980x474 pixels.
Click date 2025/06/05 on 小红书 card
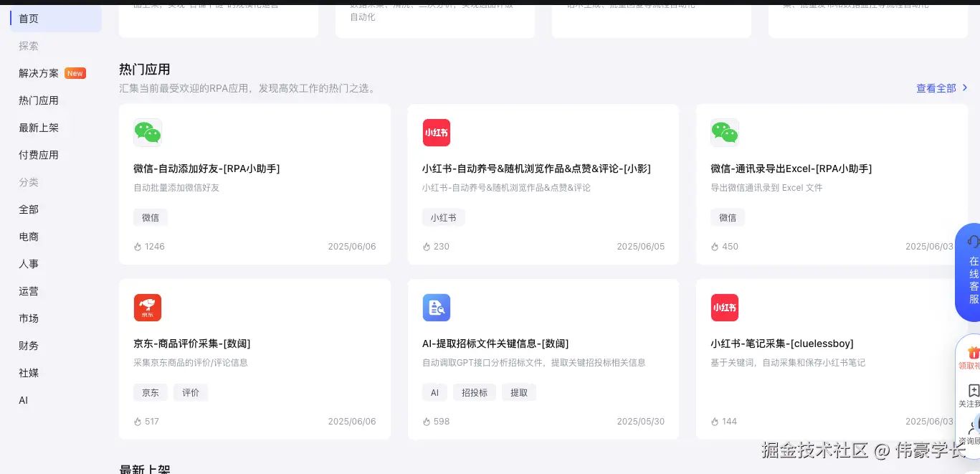pyautogui.click(x=641, y=247)
